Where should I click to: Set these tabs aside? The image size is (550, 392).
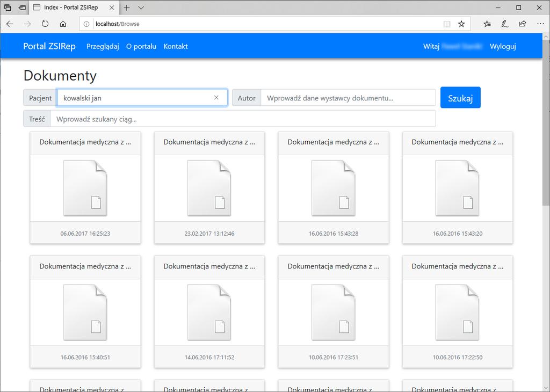click(22, 8)
